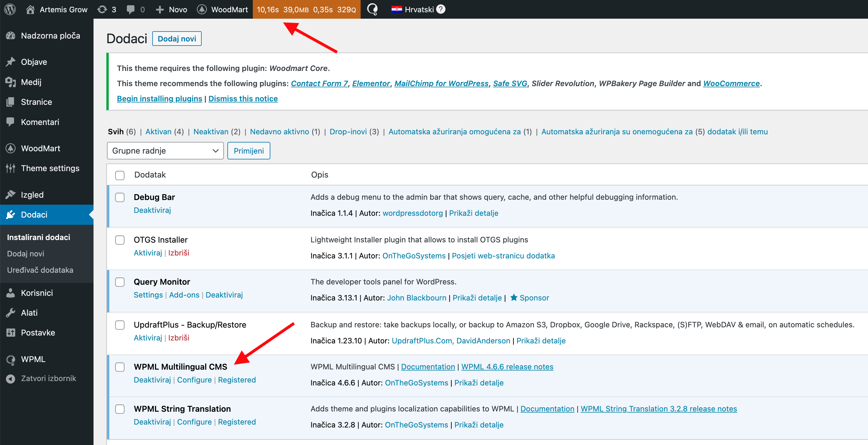Click the WoodMart sidebar icon
This screenshot has height=445, width=868.
click(11, 148)
